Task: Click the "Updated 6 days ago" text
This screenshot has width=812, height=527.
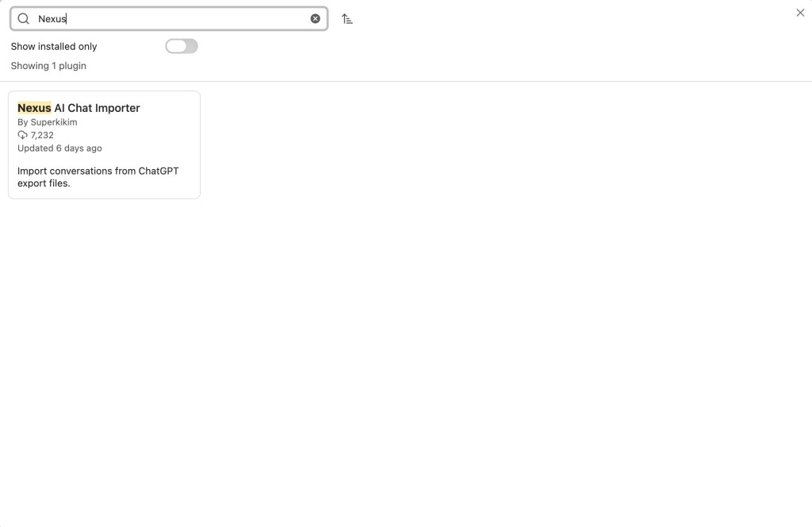Action: pos(59,148)
